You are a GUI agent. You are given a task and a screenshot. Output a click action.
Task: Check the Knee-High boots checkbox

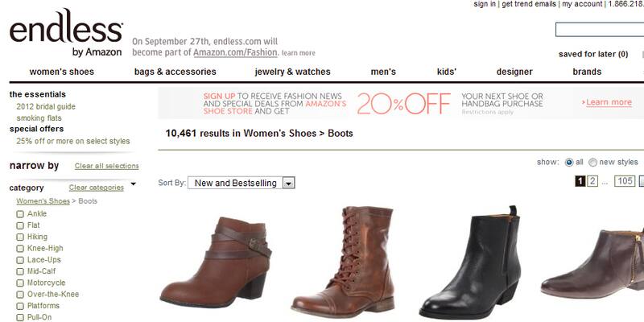(x=20, y=249)
